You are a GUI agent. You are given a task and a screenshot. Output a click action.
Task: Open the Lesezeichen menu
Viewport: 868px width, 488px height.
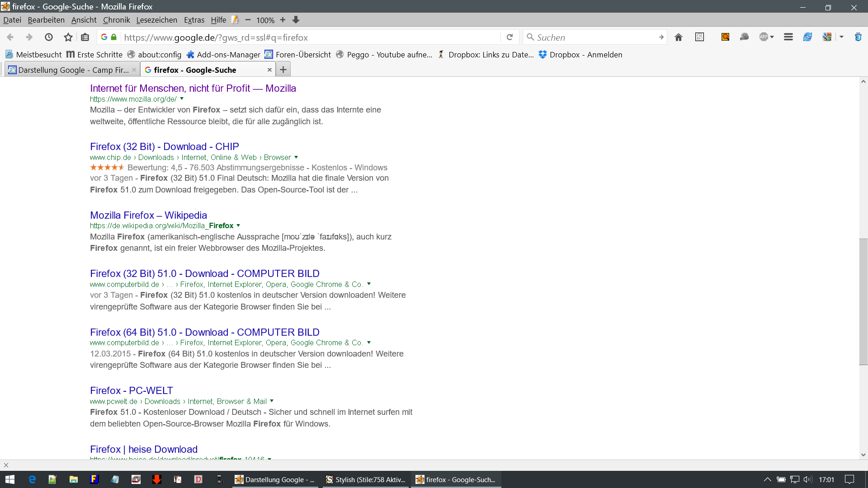pos(156,20)
